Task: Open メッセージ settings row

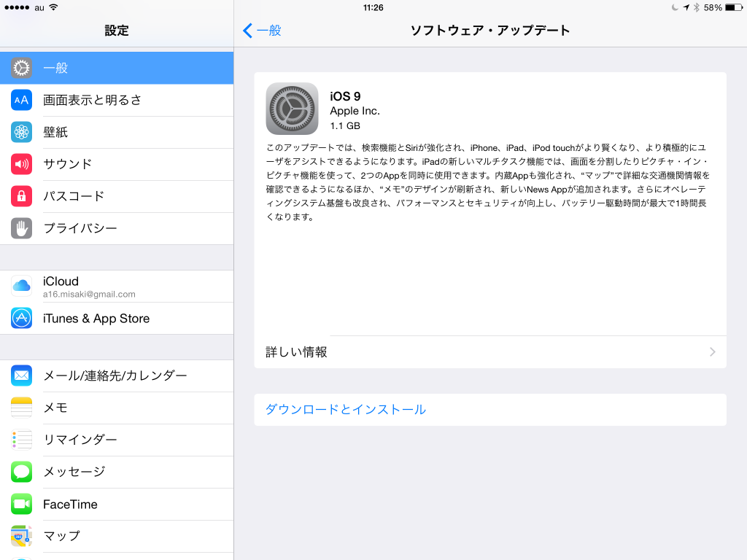Action: coord(117,472)
